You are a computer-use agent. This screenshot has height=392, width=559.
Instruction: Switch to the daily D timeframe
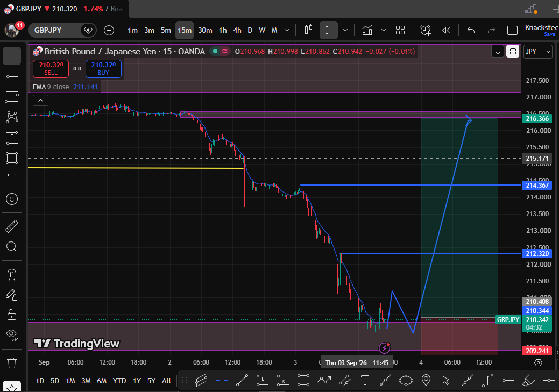click(x=250, y=30)
